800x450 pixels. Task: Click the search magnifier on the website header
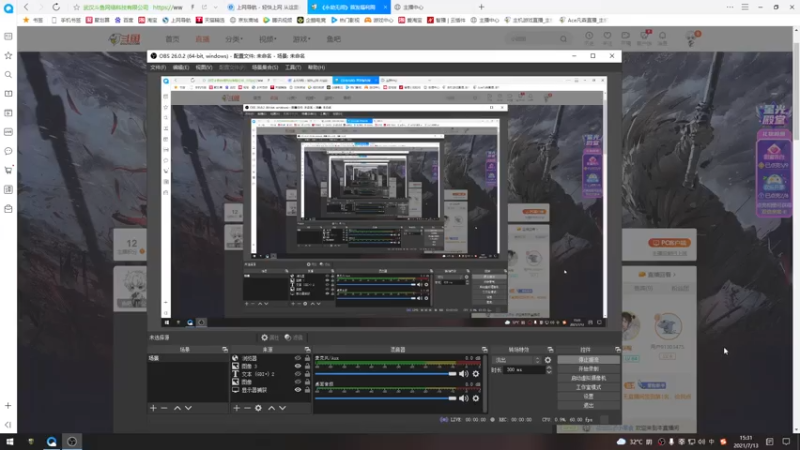[x=563, y=39]
